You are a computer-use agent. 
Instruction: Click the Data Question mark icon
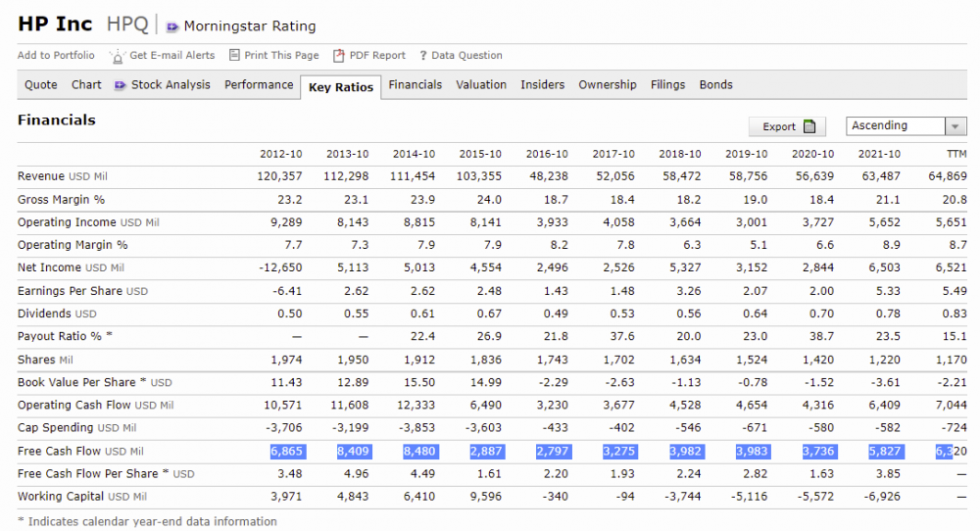tap(423, 56)
